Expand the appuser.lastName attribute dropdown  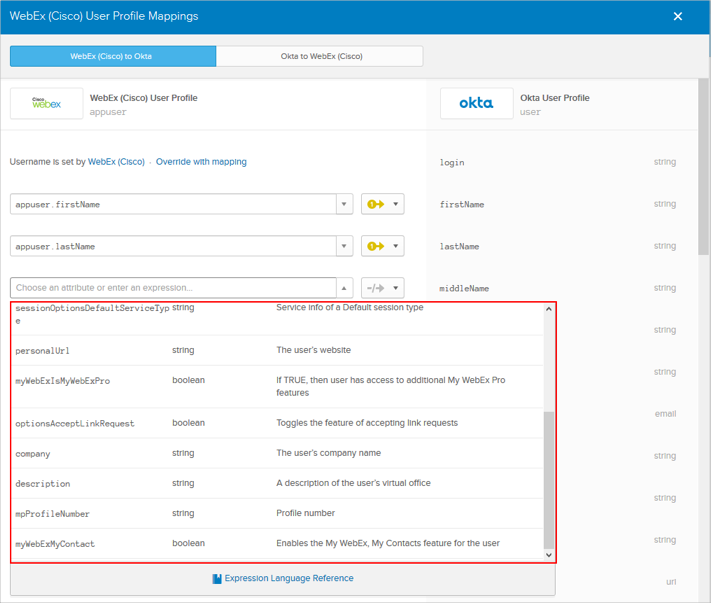(344, 246)
